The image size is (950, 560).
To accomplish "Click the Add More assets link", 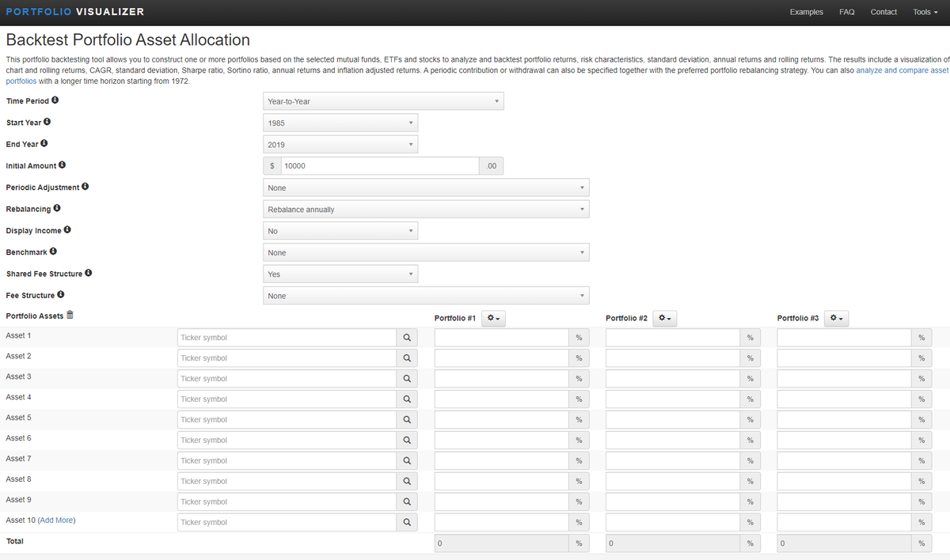I will tap(56, 520).
